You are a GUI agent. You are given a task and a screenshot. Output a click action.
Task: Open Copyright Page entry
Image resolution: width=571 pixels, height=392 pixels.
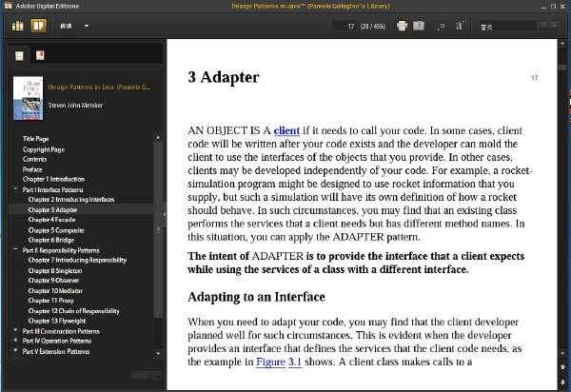(44, 149)
